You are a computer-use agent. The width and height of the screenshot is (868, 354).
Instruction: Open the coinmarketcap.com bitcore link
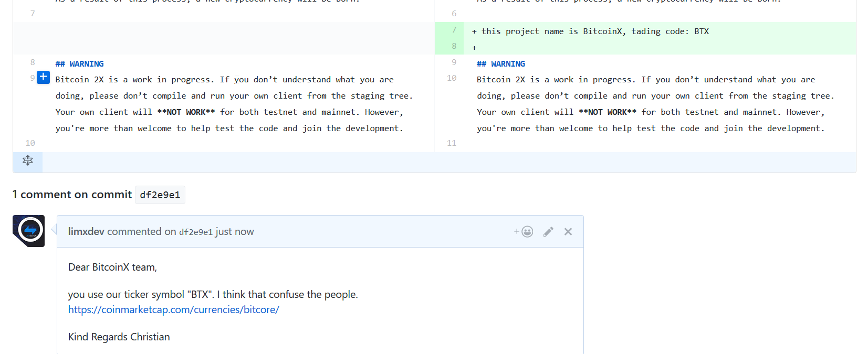pos(174,309)
